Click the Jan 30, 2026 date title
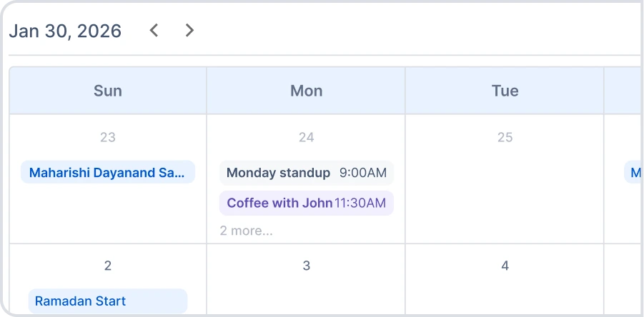The width and height of the screenshot is (644, 317). pos(65,31)
